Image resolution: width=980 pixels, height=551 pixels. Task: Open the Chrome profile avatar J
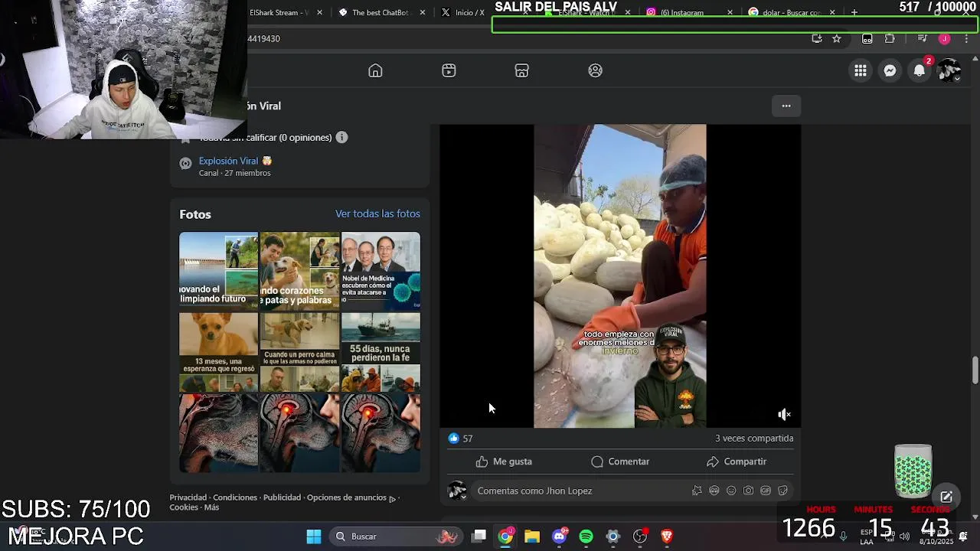tap(945, 38)
